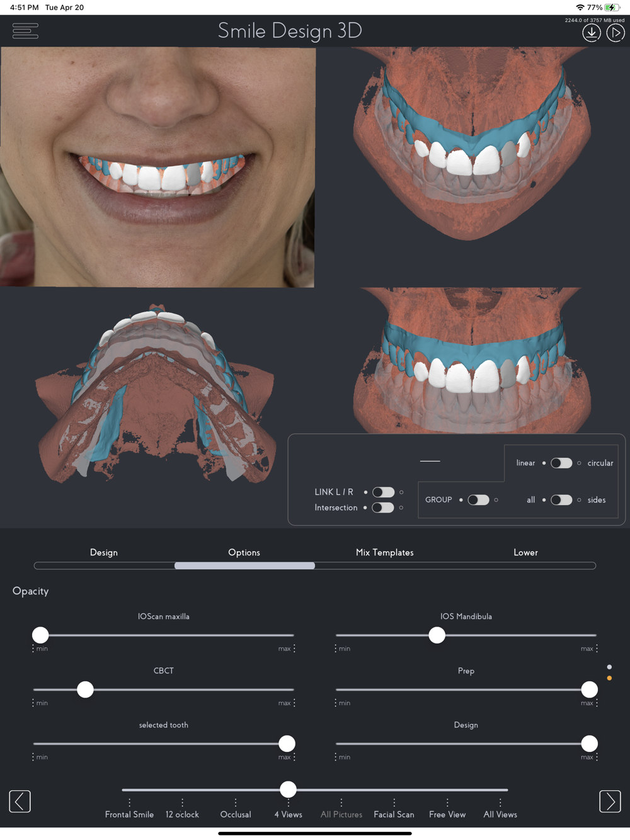Tap the Smile Design 3D title

(x=290, y=30)
